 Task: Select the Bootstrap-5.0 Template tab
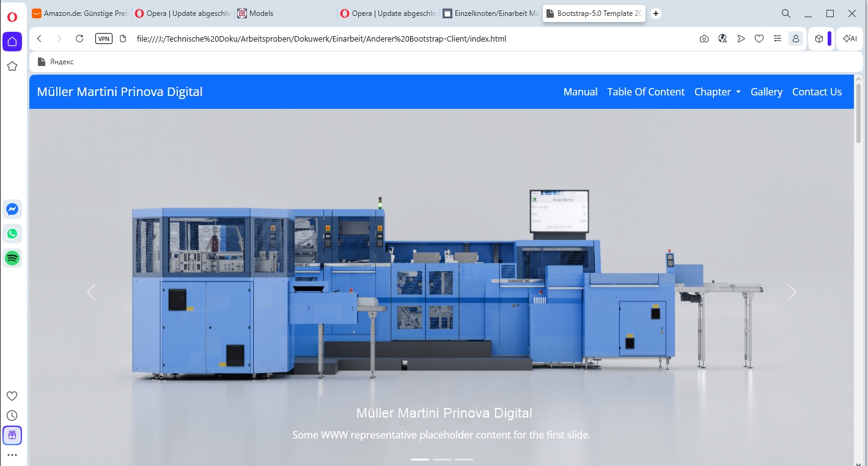594,13
